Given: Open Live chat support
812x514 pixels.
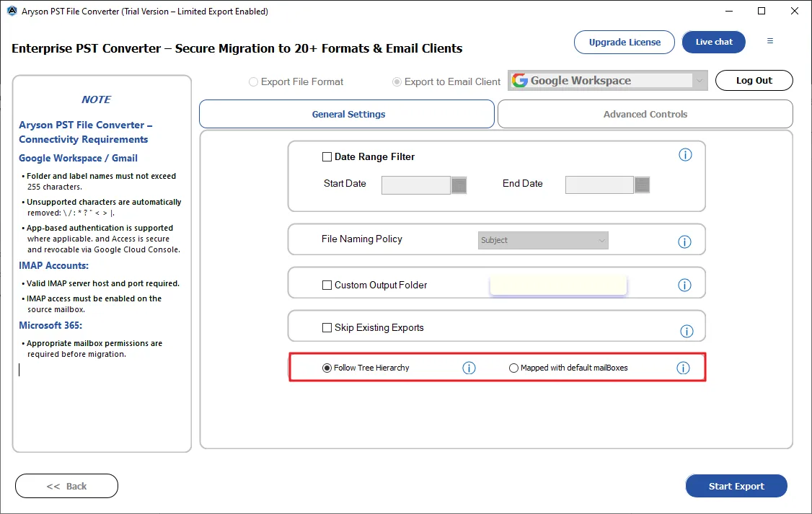Looking at the screenshot, I should (714, 42).
